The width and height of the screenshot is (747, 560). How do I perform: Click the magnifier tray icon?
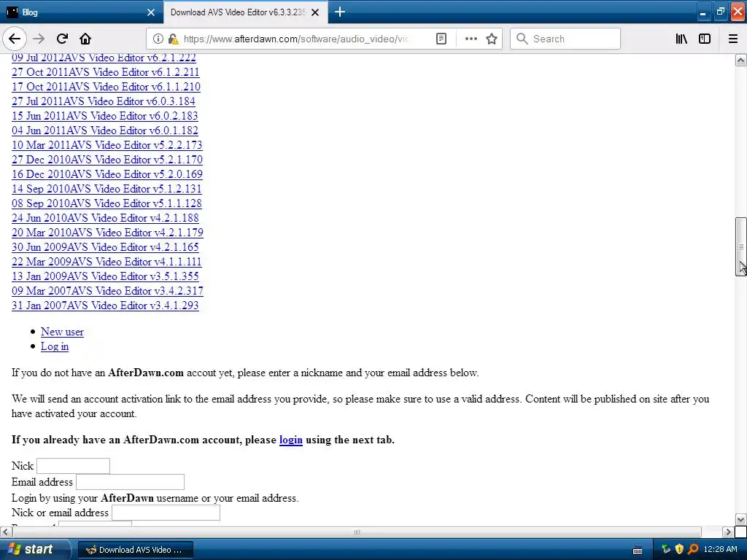click(693, 550)
